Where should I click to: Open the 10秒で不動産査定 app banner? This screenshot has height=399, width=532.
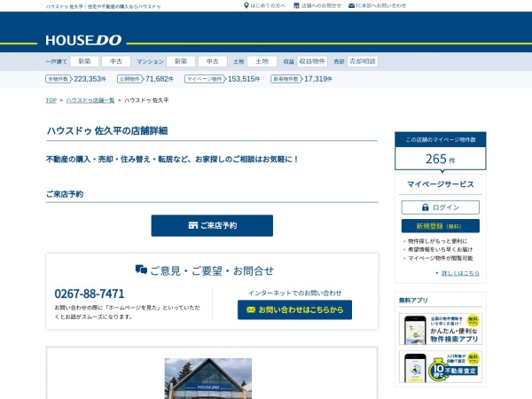(441, 367)
